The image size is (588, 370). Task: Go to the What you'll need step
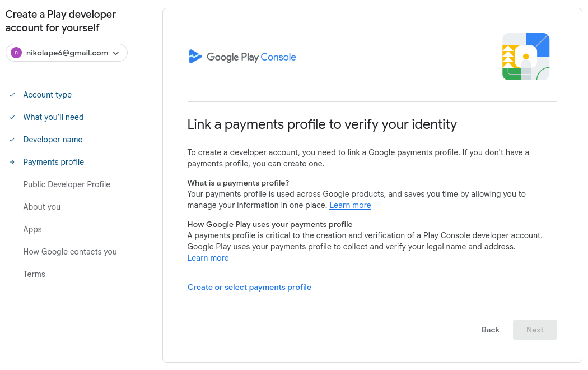tap(53, 117)
